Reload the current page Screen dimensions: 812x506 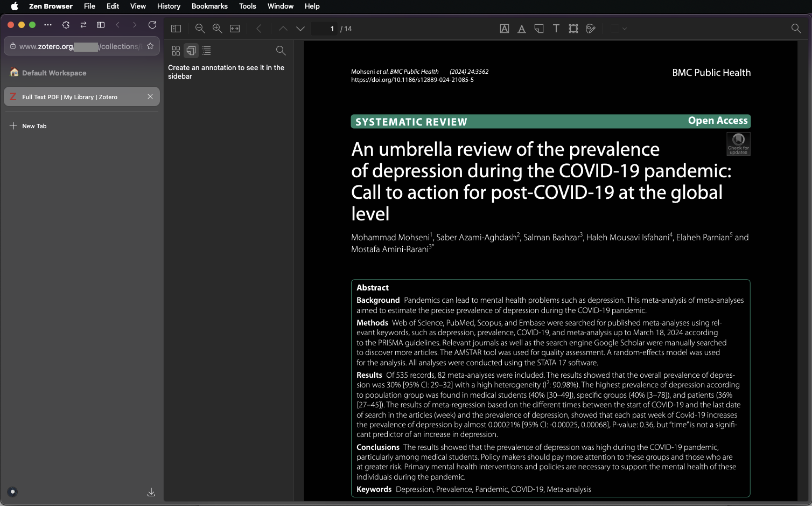pos(152,25)
